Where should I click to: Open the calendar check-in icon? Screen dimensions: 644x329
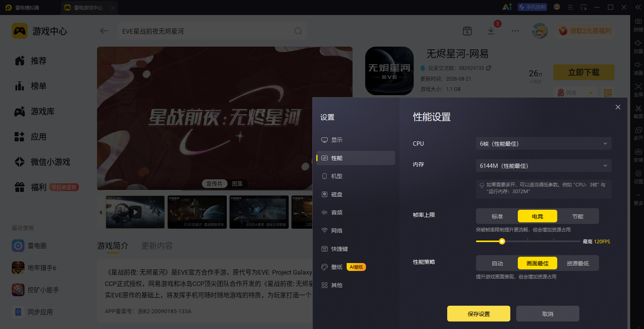point(467,31)
